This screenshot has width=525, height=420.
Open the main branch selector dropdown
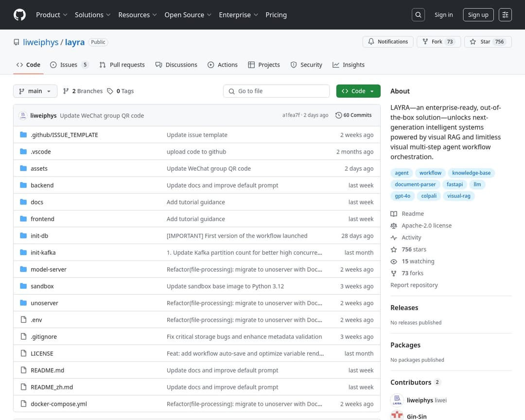(x=35, y=91)
